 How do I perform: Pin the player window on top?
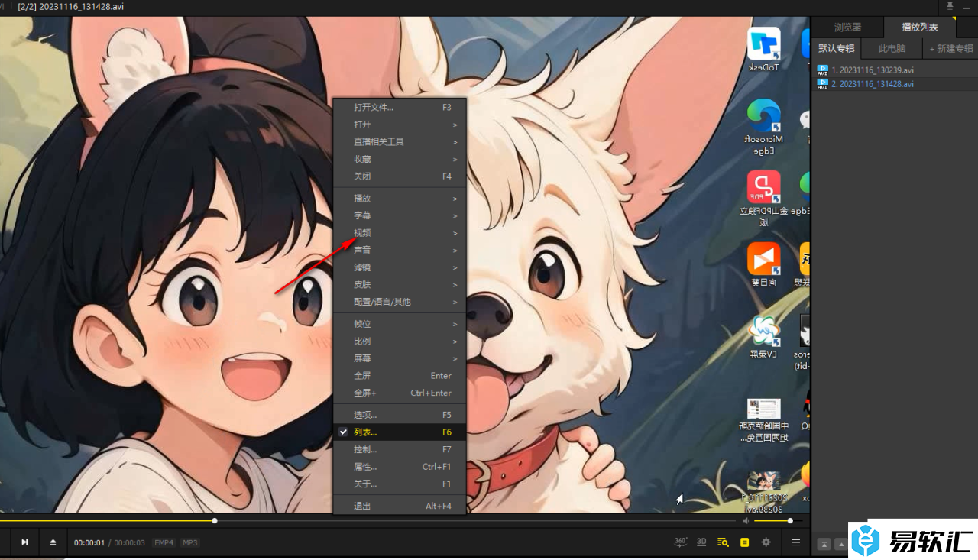point(950,6)
